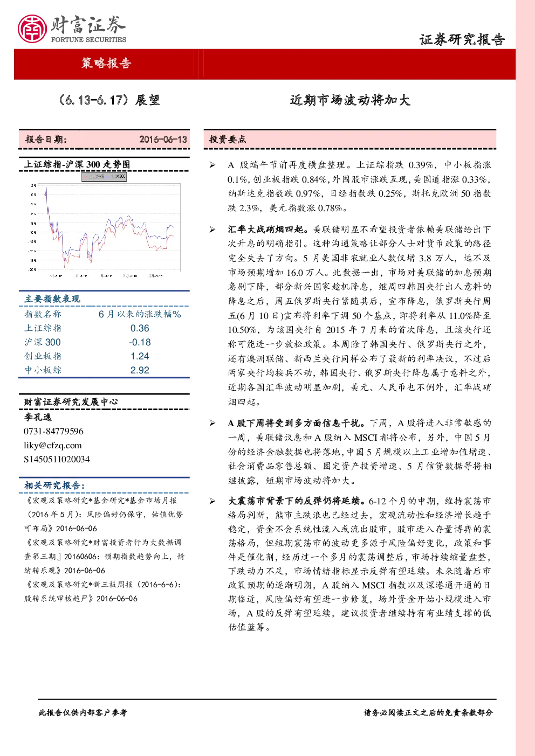The image size is (535, 756).
Task: Click footer note 请务必阅读正文之后的免责条款部分
Action: tap(428, 712)
